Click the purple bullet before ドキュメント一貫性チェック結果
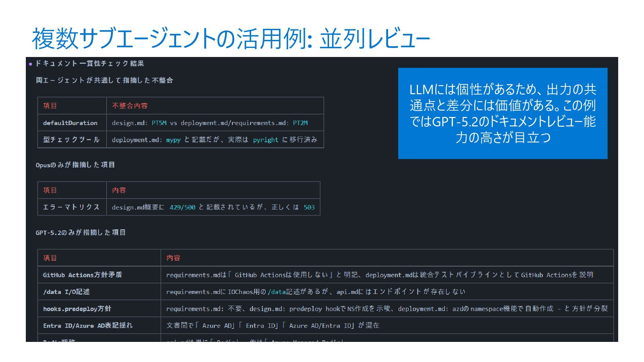 31,64
